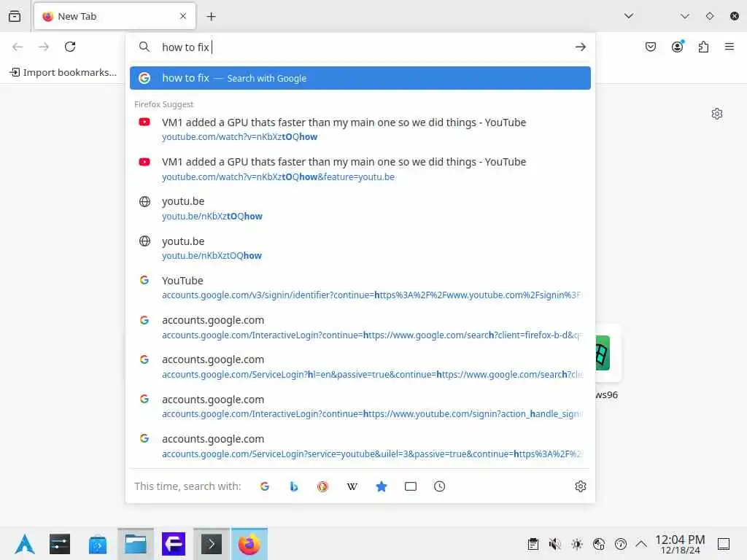
Task: Go forward with the forward arrow
Action: (x=44, y=47)
